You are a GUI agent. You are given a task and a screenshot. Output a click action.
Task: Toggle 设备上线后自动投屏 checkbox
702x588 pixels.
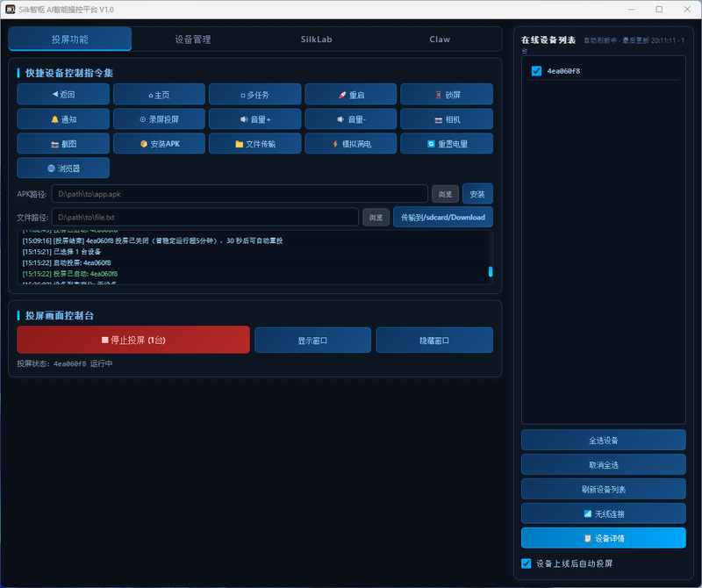(x=526, y=563)
